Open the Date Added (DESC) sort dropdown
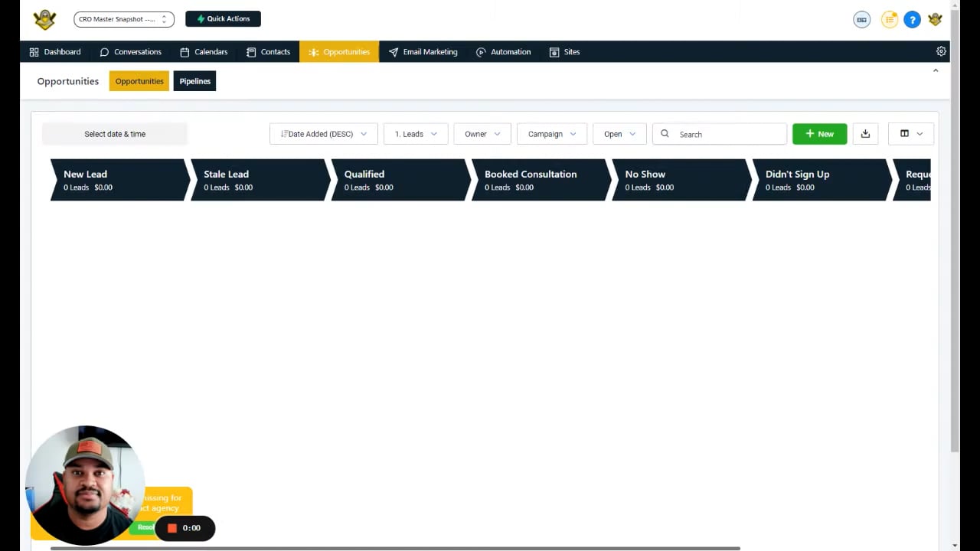 pyautogui.click(x=323, y=134)
